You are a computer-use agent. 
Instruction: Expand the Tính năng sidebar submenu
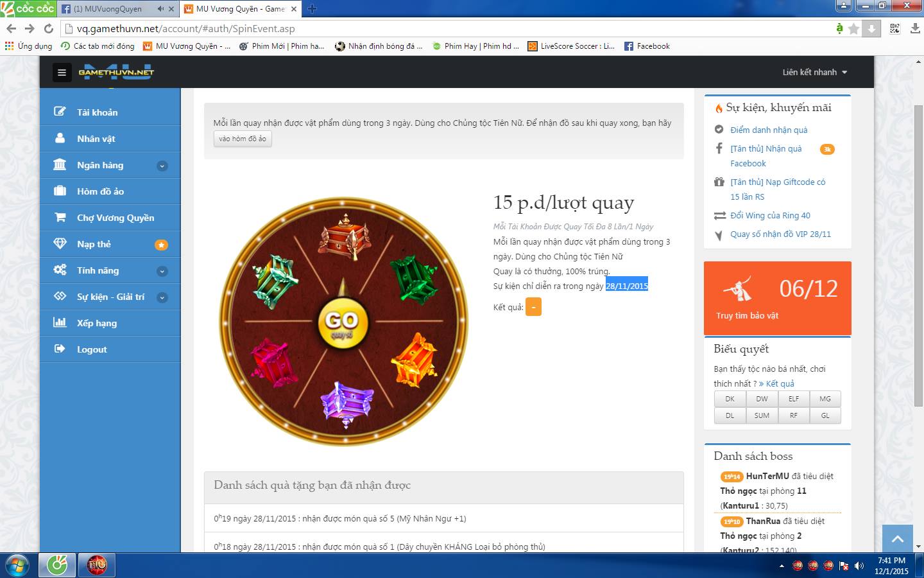(x=162, y=271)
